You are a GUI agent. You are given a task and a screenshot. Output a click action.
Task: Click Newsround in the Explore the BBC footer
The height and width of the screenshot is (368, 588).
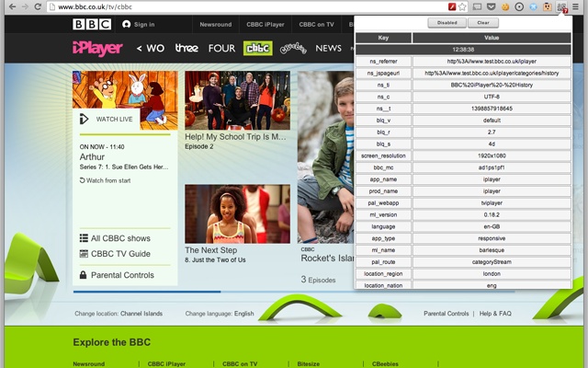pyautogui.click(x=89, y=364)
